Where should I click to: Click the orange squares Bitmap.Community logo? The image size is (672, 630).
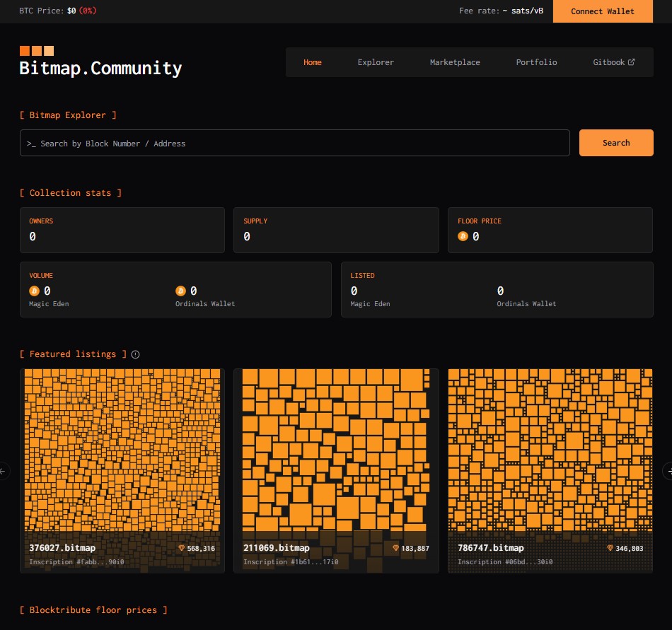click(37, 51)
